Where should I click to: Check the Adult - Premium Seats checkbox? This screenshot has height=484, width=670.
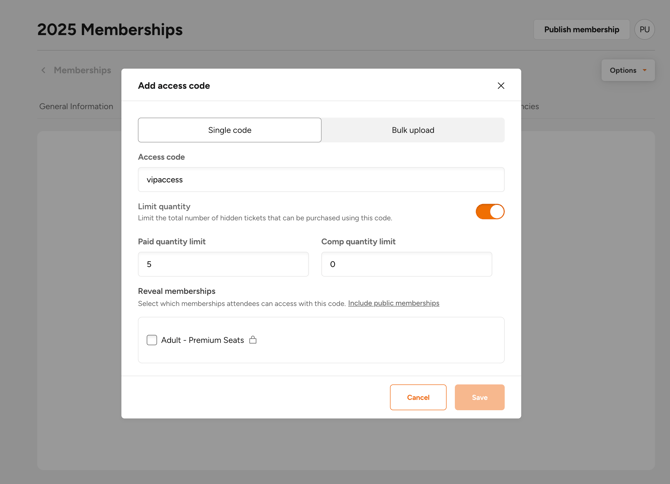click(x=152, y=340)
